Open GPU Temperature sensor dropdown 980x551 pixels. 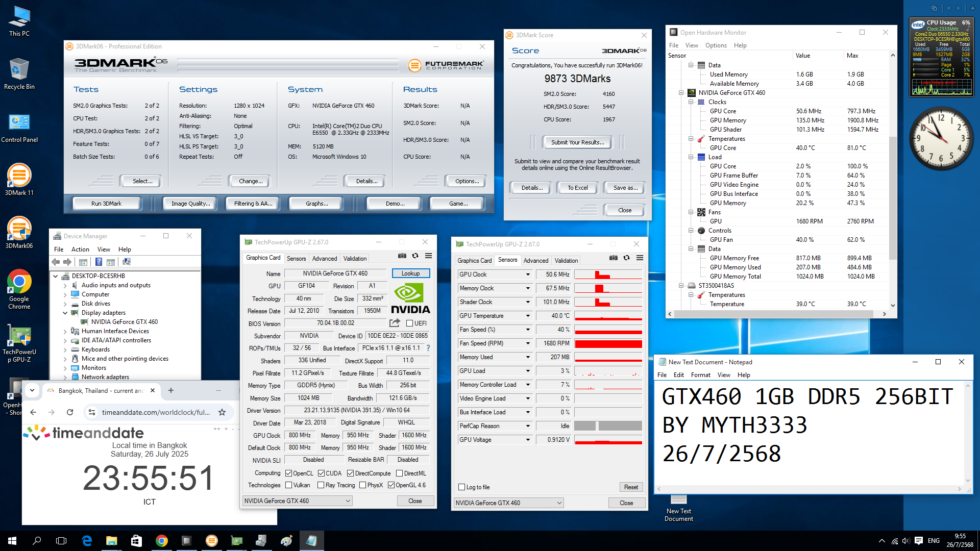tap(528, 316)
